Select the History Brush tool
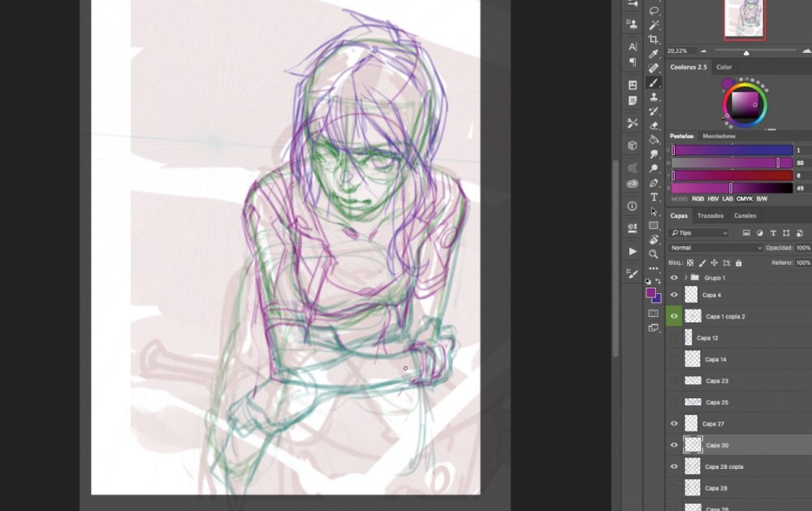Screen dimensions: 812x511 (654, 111)
